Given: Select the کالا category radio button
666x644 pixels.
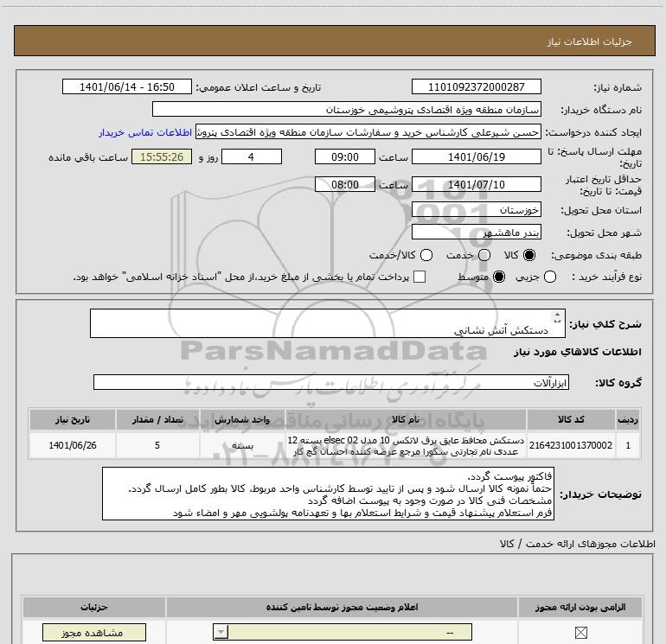Looking at the screenshot, I should (x=529, y=255).
